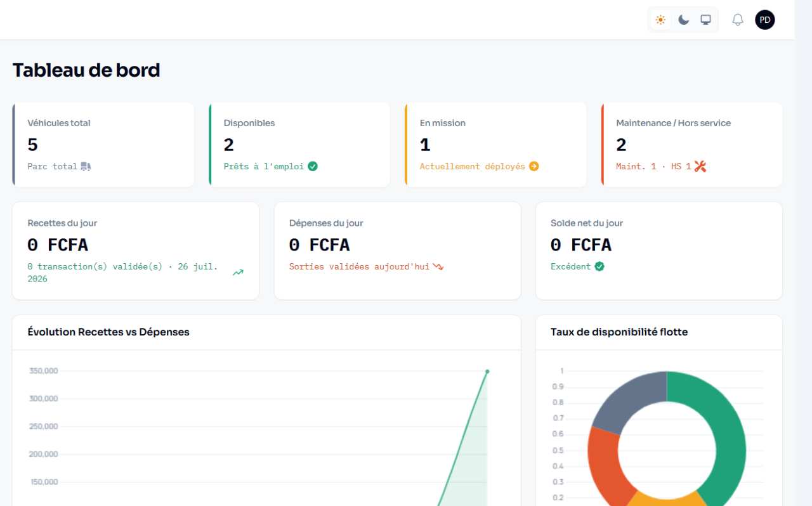Switch to light theme sun icon
The width and height of the screenshot is (812, 506).
point(661,20)
